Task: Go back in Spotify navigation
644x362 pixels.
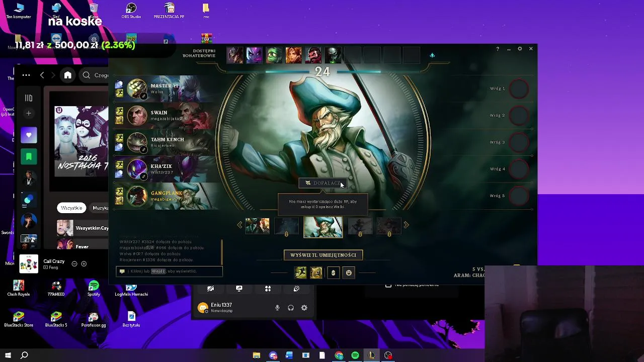Action: coord(42,75)
